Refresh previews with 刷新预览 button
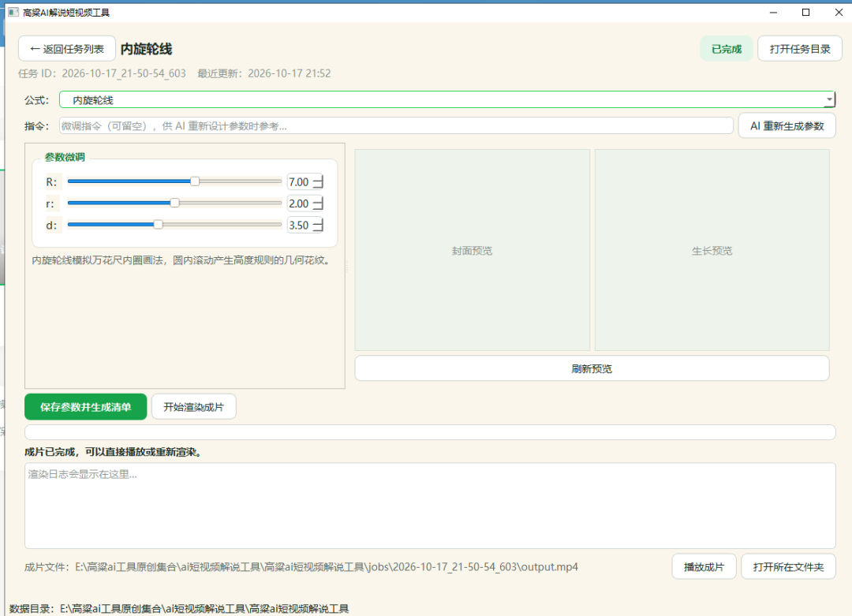The image size is (852, 616). point(592,369)
